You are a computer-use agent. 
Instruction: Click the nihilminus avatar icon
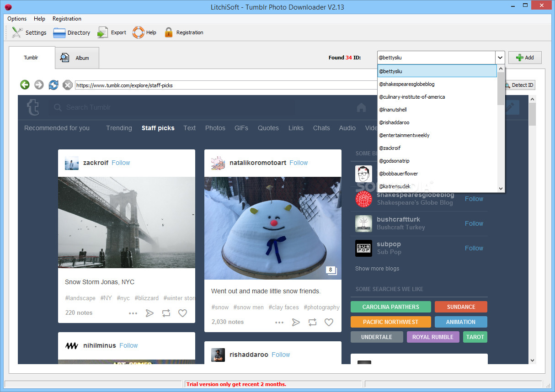coord(72,345)
